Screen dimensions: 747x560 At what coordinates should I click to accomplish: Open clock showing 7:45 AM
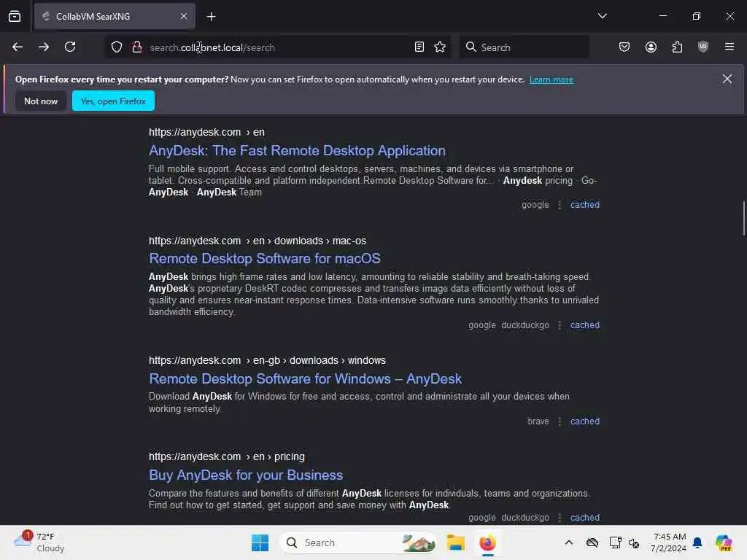click(668, 542)
